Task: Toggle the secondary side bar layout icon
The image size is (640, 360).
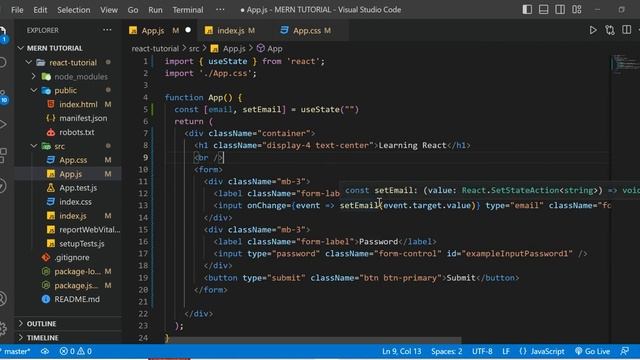Action: point(560,9)
